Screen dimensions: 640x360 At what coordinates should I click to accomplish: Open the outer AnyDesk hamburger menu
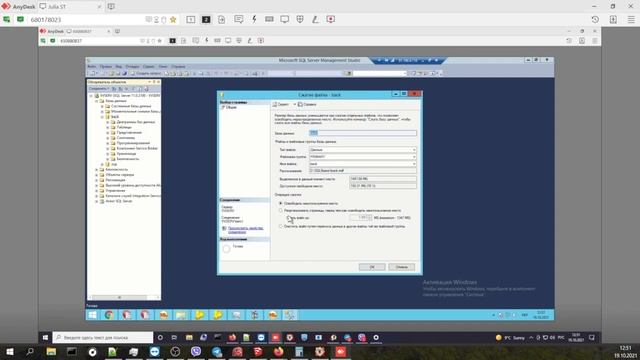pos(631,19)
